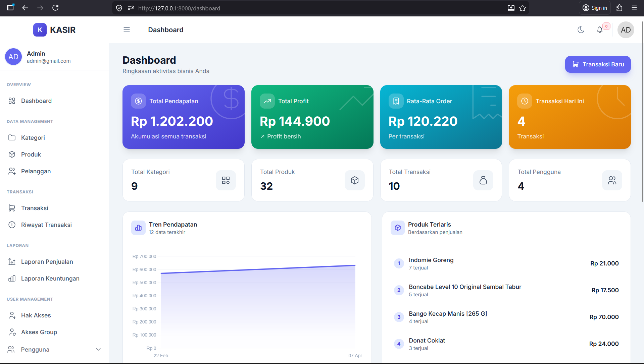Screen dimensions: 644x364
Task: Go back with browser back arrow
Action: [25, 8]
